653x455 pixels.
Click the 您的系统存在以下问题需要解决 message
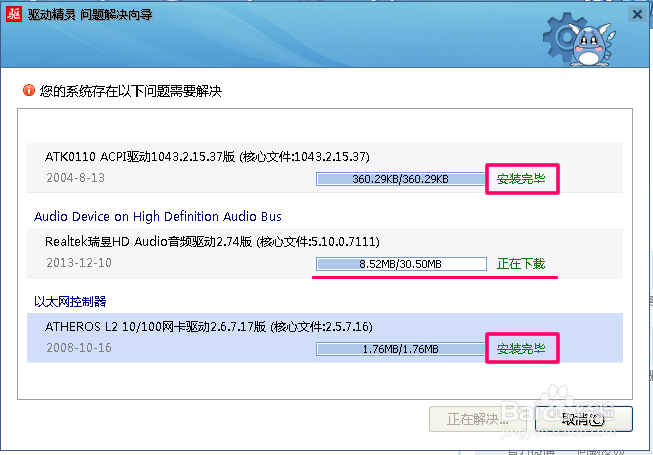131,91
